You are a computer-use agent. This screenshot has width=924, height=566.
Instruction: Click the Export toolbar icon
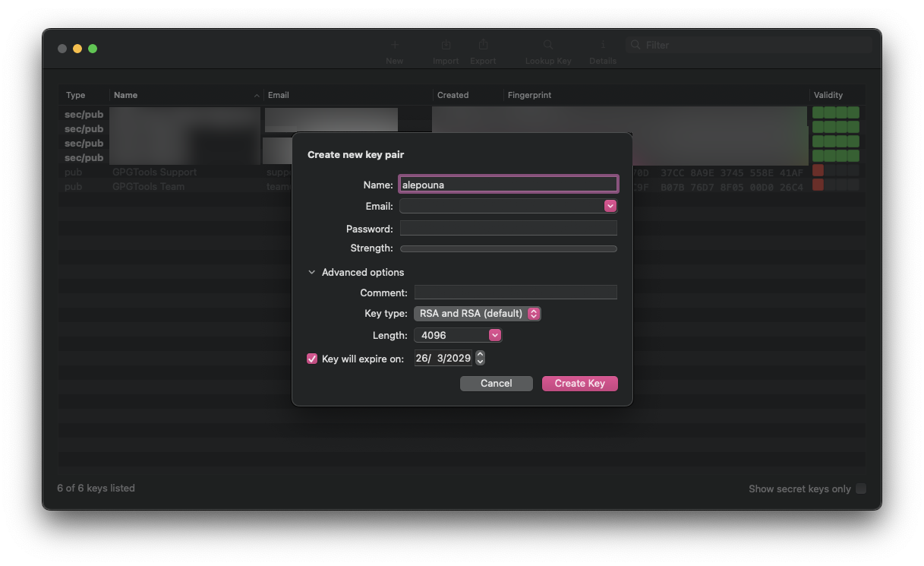pos(483,46)
